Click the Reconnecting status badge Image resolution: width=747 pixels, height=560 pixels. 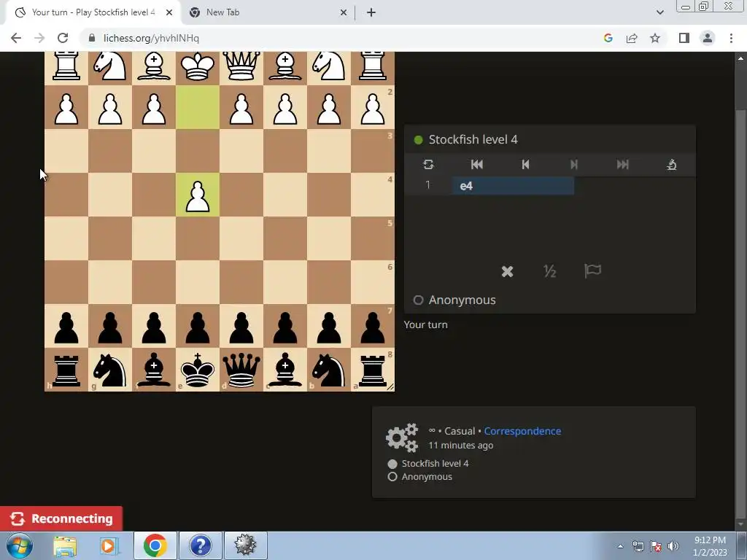(x=61, y=518)
